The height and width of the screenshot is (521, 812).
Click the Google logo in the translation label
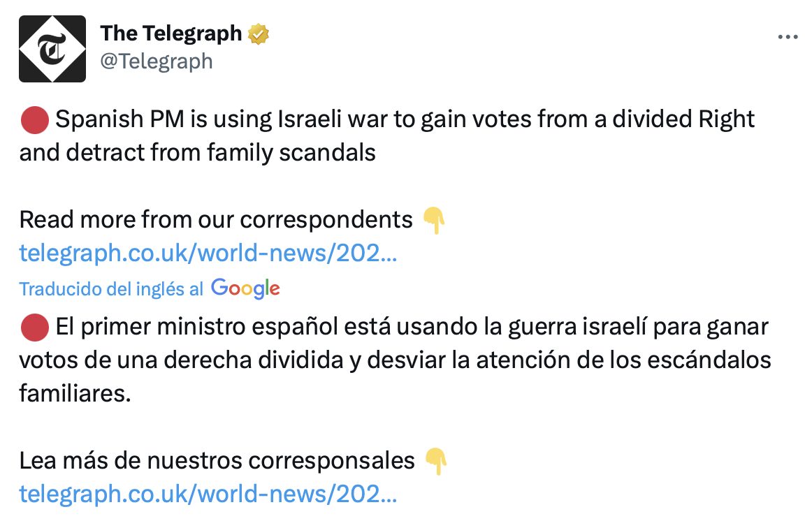245,288
